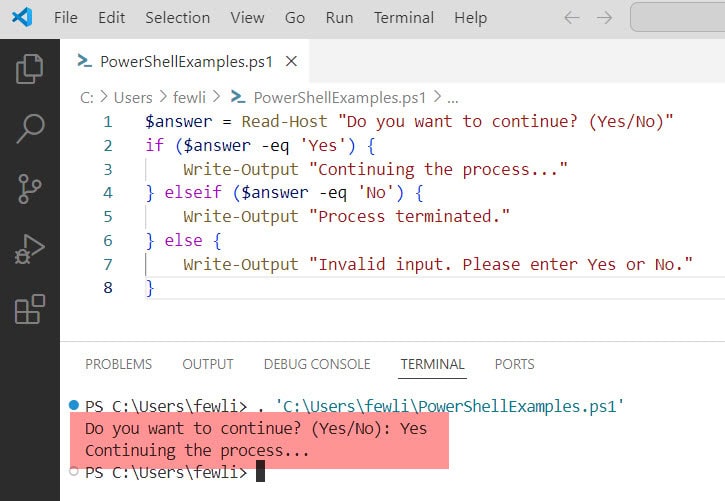Viewport: 725px width, 501px height.
Task: Switch to the PORTS panel tab
Action: (x=515, y=364)
